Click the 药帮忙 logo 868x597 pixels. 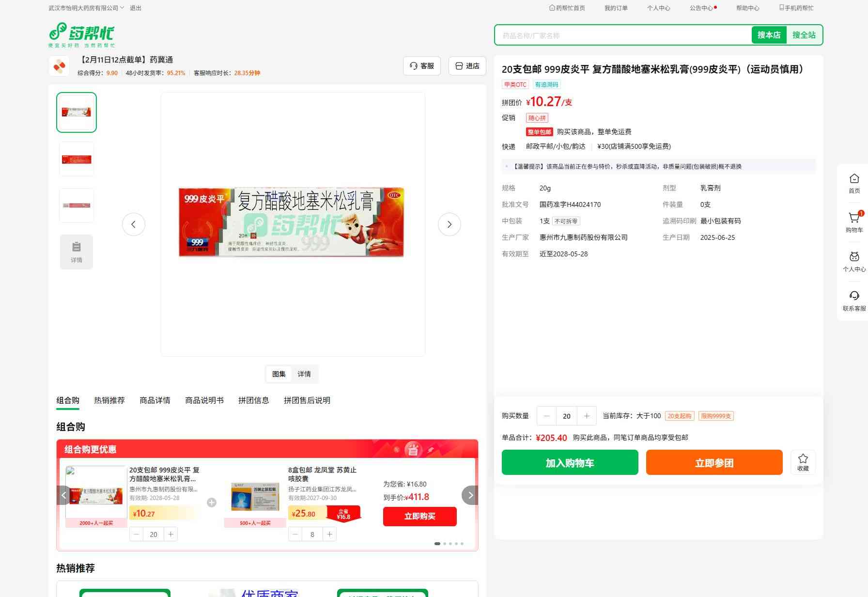pos(82,35)
